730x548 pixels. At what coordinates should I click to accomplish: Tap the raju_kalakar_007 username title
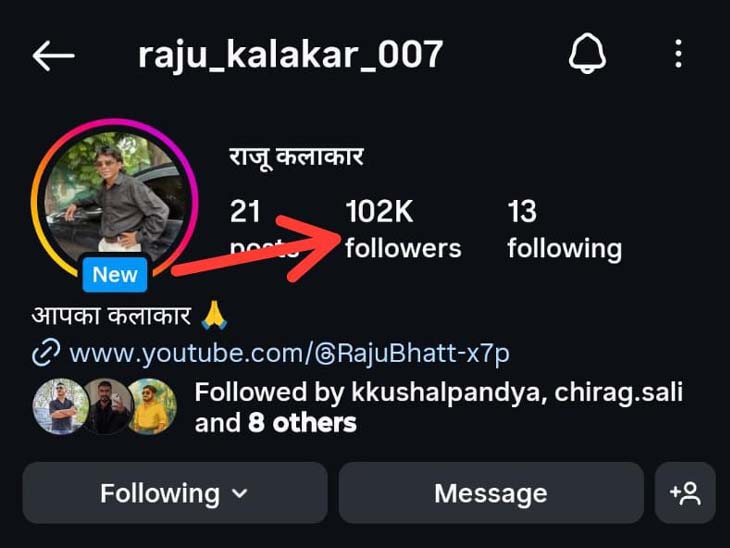coord(291,56)
